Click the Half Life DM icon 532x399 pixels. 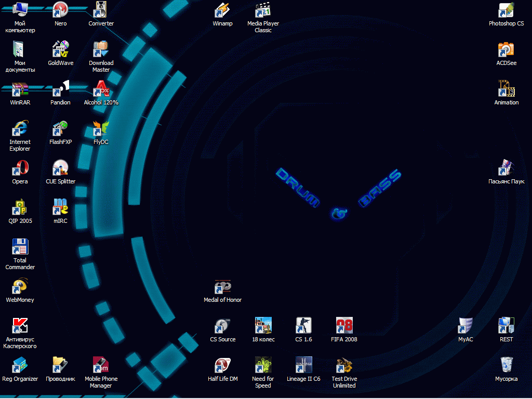(222, 365)
